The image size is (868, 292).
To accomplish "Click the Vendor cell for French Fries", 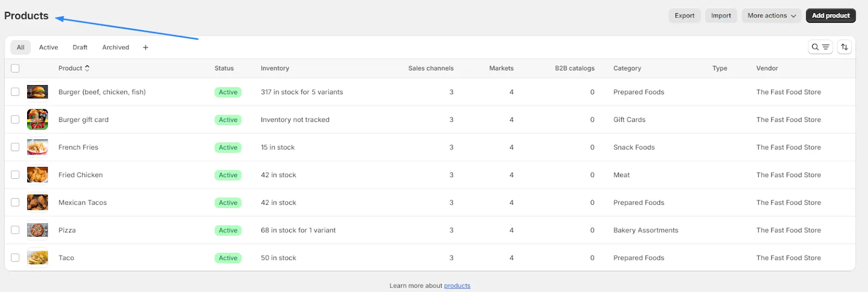I will (x=788, y=147).
